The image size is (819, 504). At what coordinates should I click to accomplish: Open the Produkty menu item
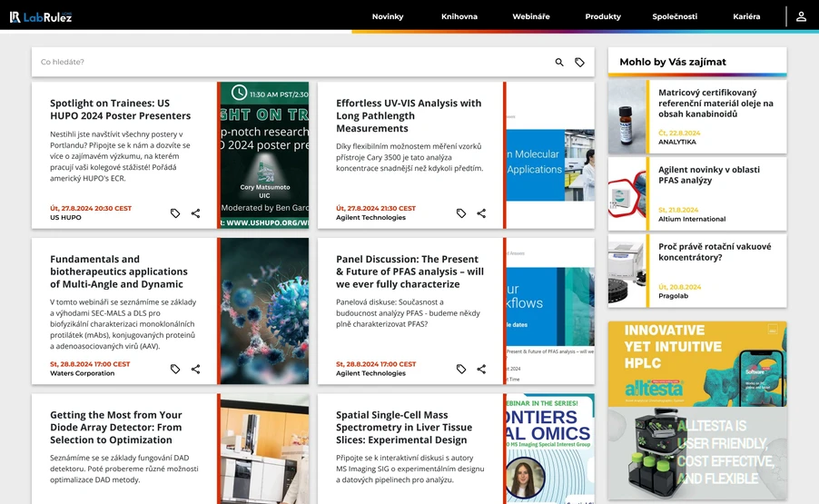(x=603, y=16)
